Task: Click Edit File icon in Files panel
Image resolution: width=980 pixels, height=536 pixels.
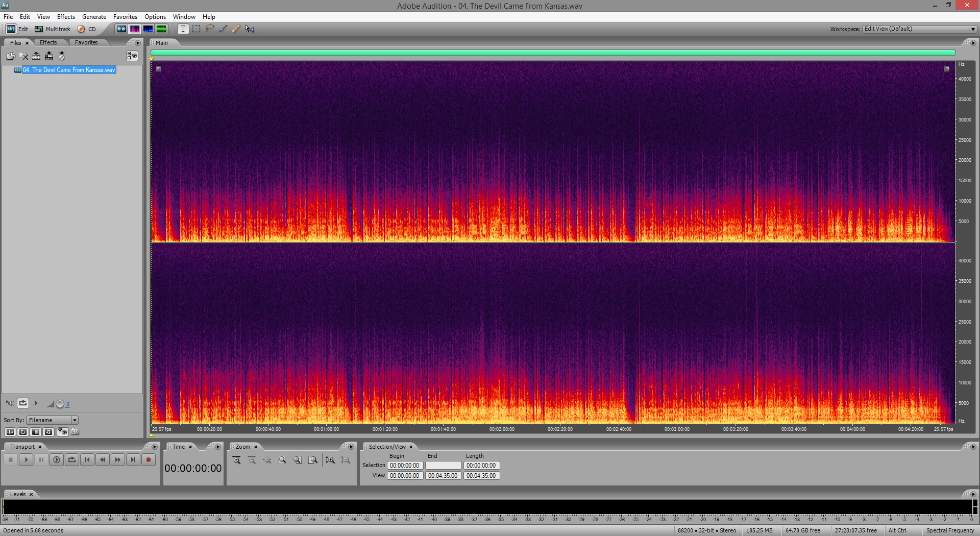Action: pos(36,56)
